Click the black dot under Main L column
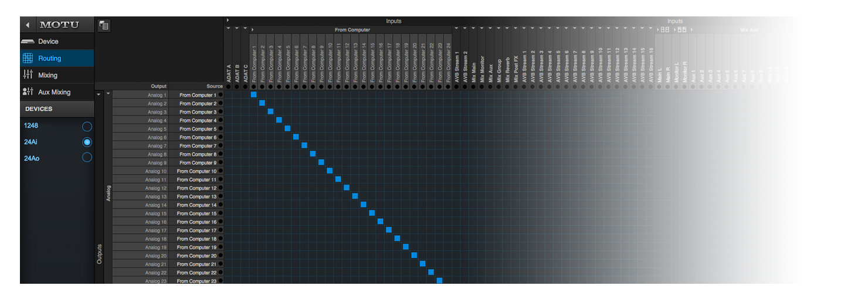 click(659, 86)
